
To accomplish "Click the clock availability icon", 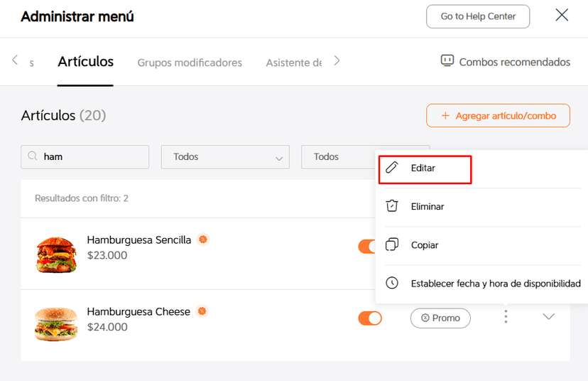I will pos(392,283).
